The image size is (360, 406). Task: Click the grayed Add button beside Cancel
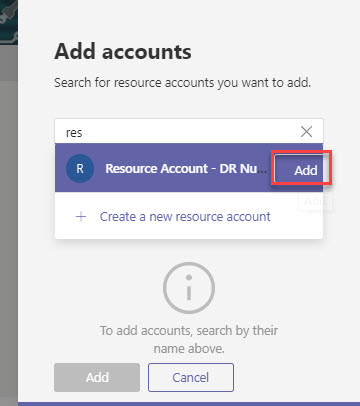click(97, 377)
